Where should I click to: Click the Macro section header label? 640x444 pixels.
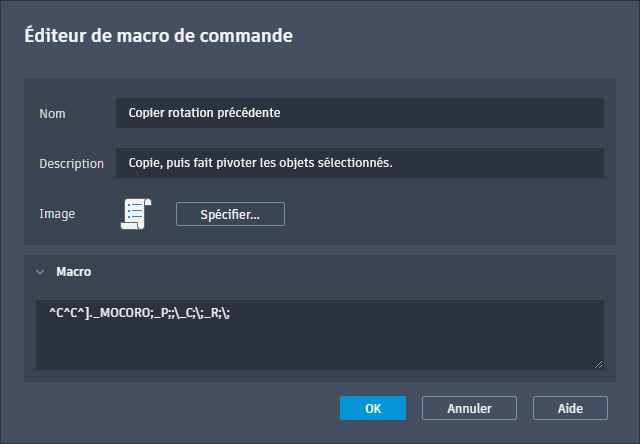(74, 271)
